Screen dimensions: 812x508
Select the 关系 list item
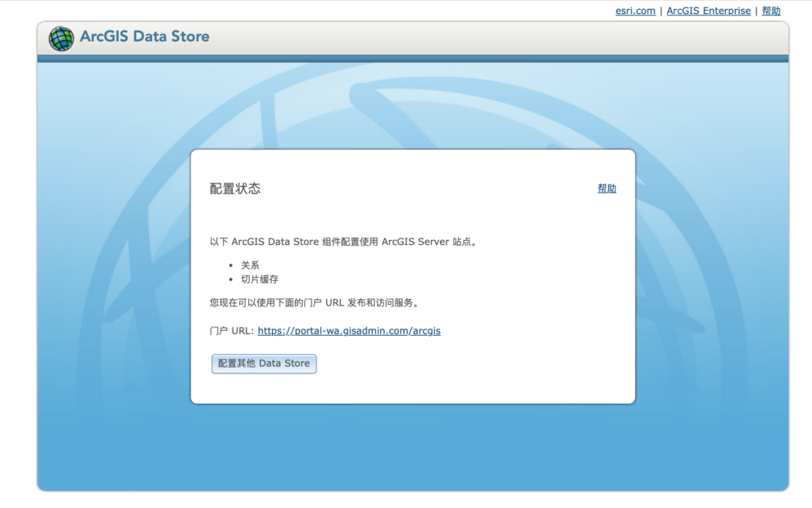point(250,265)
